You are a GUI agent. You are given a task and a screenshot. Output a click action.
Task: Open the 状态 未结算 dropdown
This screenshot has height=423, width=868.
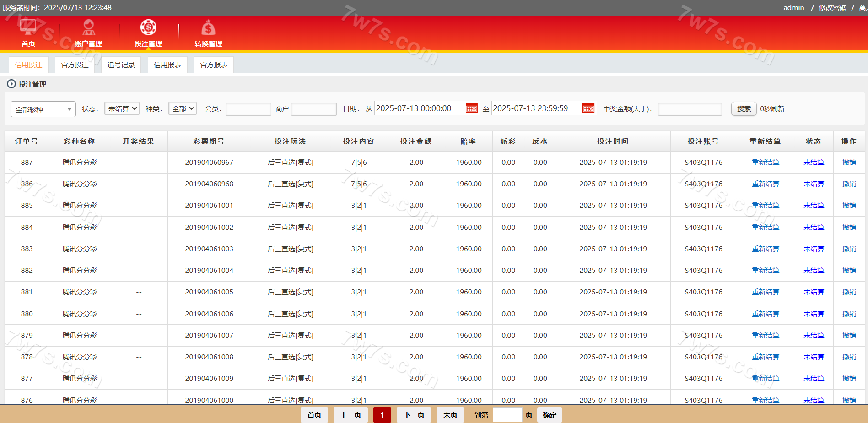click(x=122, y=108)
